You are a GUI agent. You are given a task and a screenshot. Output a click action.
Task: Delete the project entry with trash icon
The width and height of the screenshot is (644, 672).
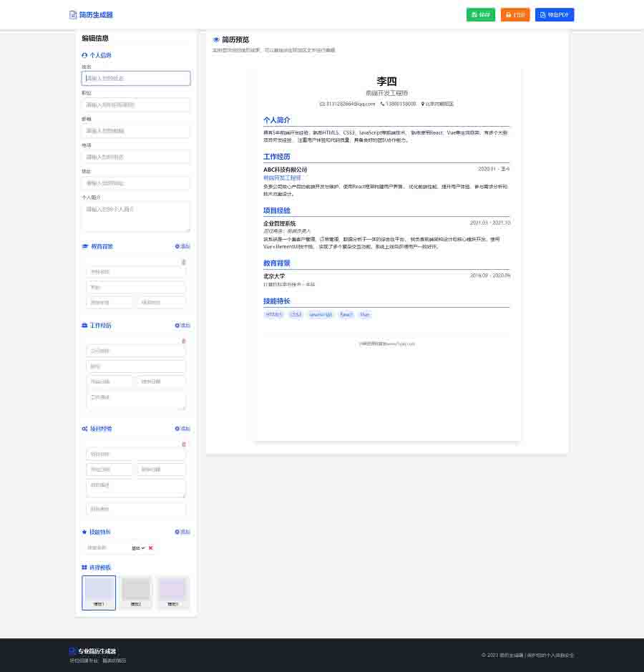184,444
